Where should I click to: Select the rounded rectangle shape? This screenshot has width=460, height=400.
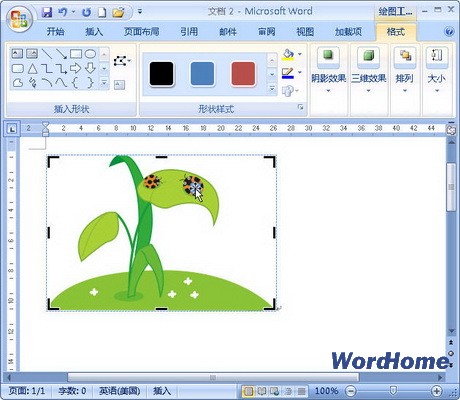(x=17, y=68)
